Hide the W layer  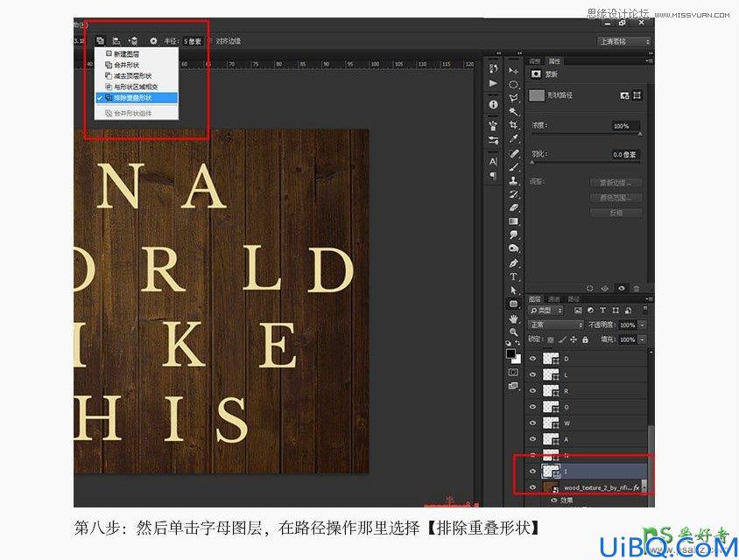tap(532, 423)
